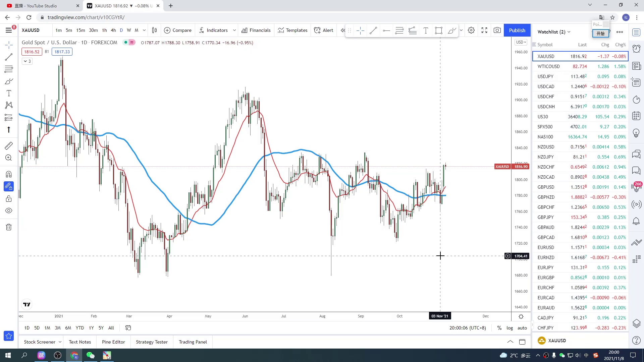Toggle lock all drawing tools

(9, 199)
